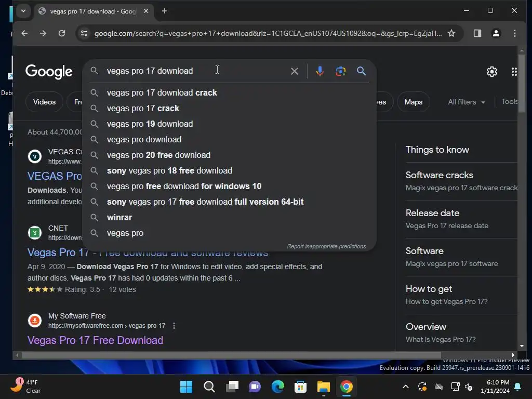Expand 'How to get' Vegas Pro 17
532x399 pixels.
(x=461, y=295)
